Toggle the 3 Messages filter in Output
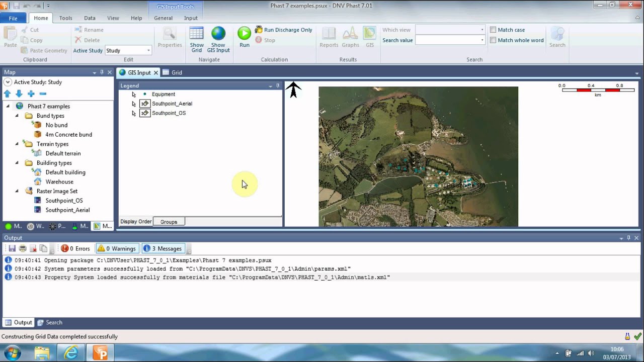The image size is (644, 362). pyautogui.click(x=163, y=248)
